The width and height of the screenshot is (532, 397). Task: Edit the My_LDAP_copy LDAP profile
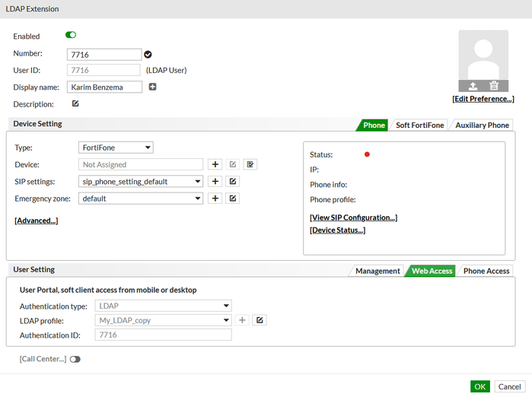point(260,320)
